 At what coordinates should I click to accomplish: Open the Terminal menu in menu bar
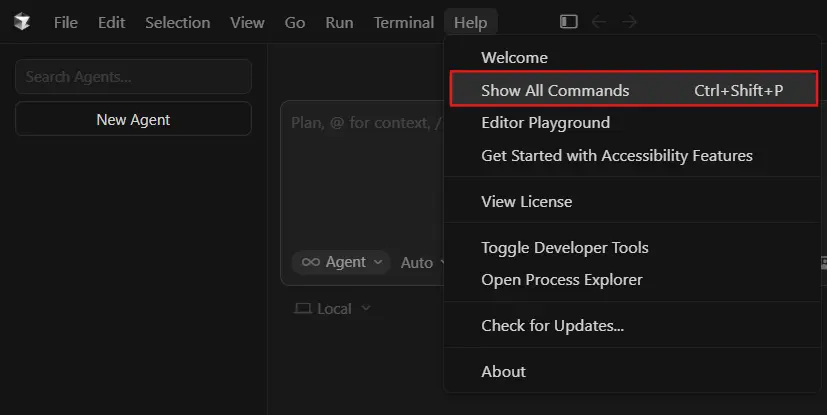tap(403, 22)
